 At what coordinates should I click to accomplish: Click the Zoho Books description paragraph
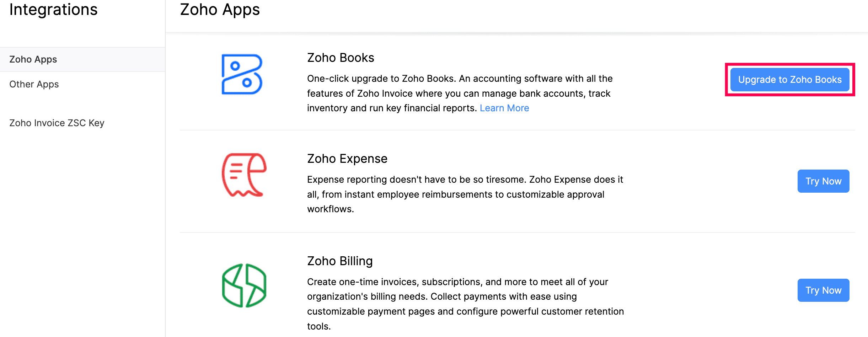(x=459, y=93)
